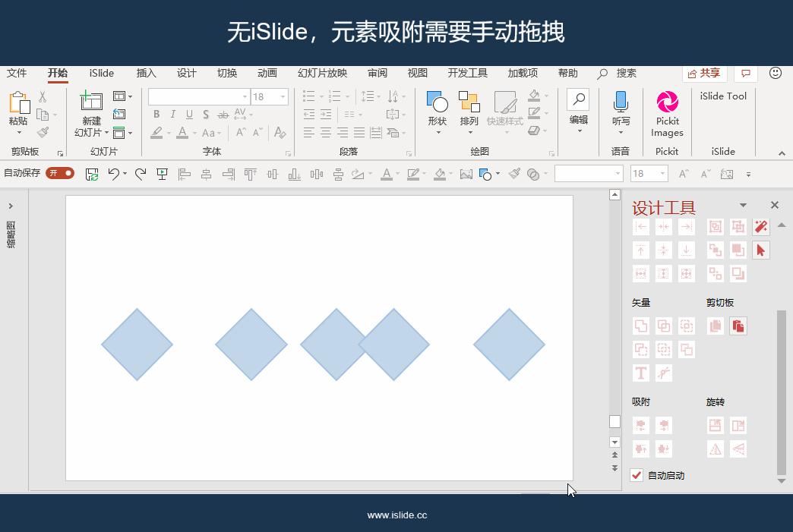Click the Shapes (形状) gallery icon
The height and width of the screenshot is (532, 793).
437,102
